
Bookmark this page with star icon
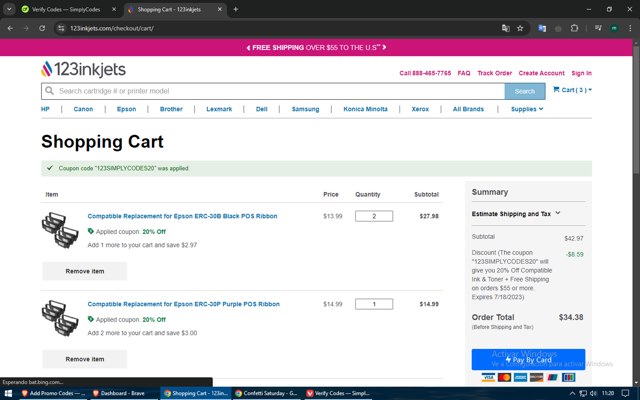click(520, 28)
